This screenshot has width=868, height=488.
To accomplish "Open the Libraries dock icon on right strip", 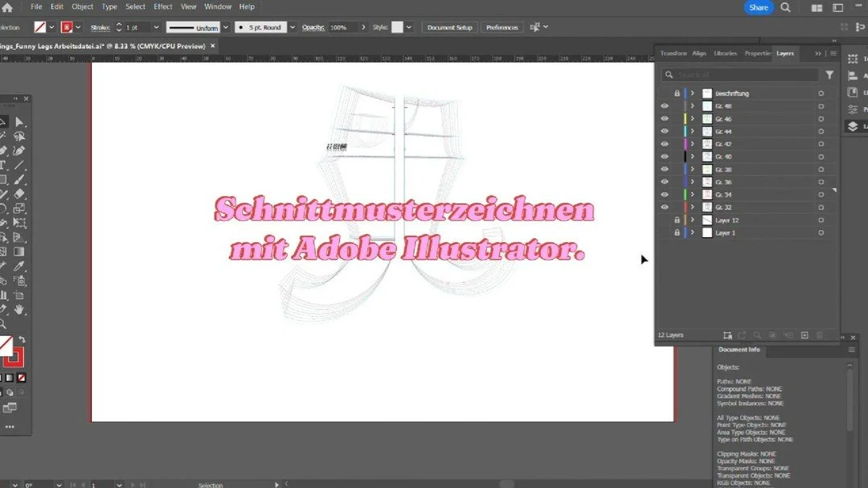I will tap(853, 92).
